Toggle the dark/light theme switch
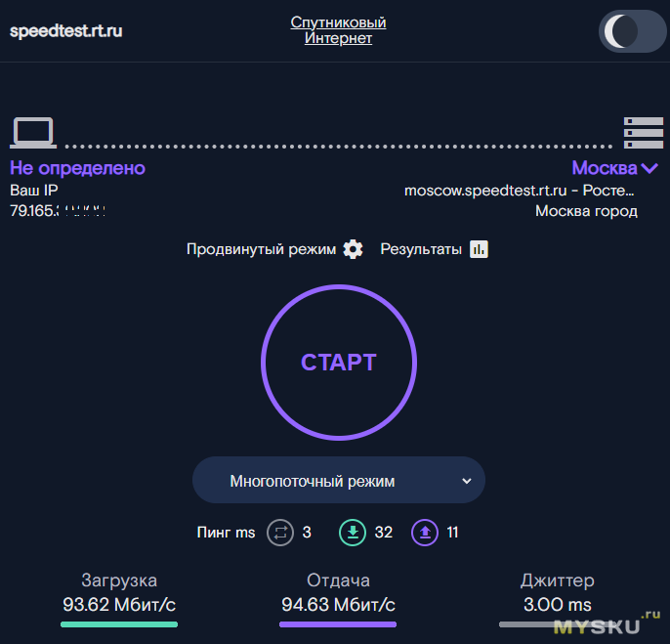 coord(631,31)
